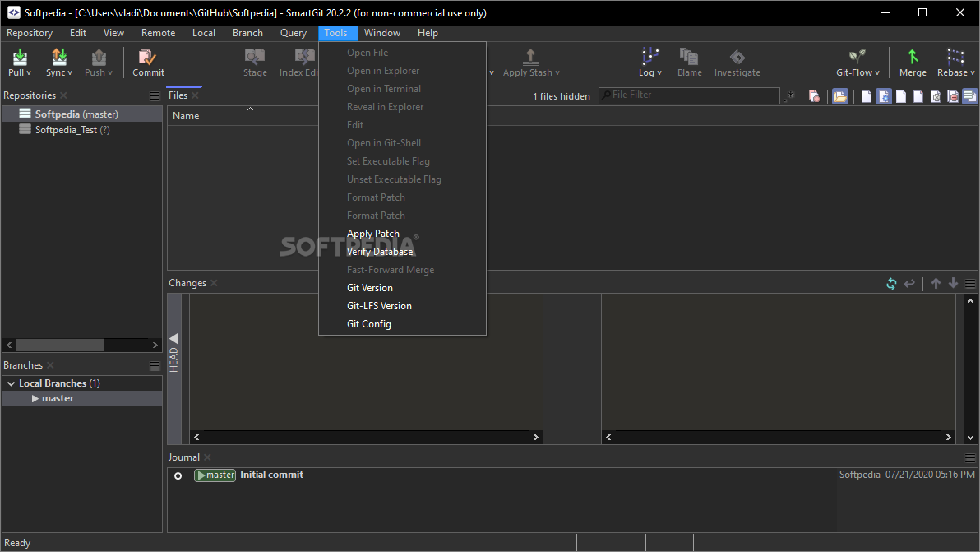The width and height of the screenshot is (980, 552).
Task: Click the 'Initial commit' journal text
Action: [x=272, y=475]
